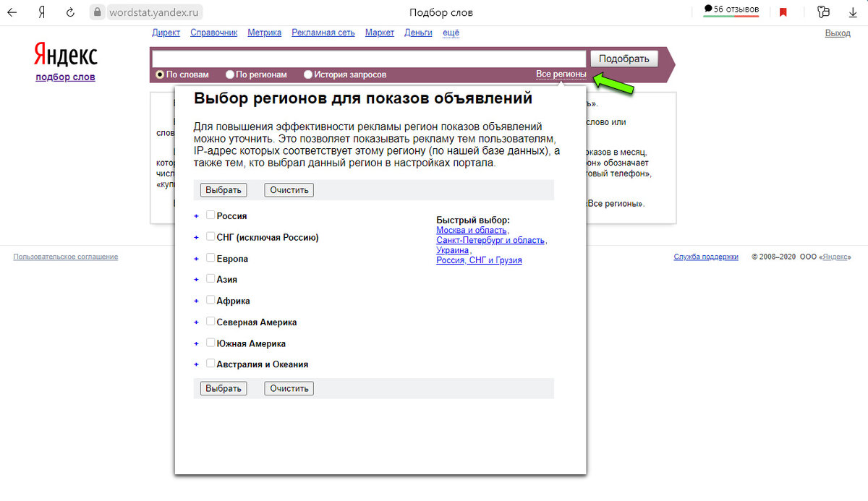The width and height of the screenshot is (868, 501).
Task: Click the red bookmark icon
Action: (x=783, y=12)
